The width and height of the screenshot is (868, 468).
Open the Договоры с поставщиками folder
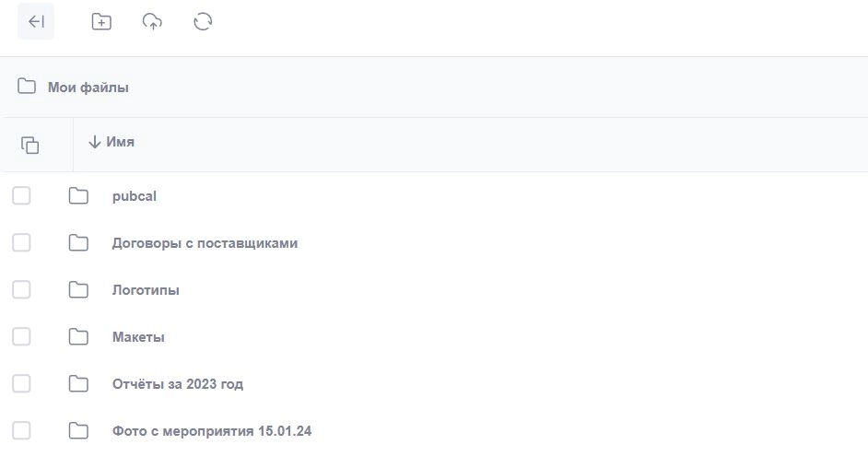pos(205,243)
